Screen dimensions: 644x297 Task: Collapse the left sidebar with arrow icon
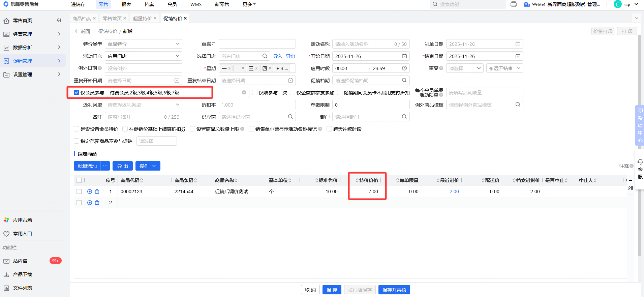[x=59, y=21]
